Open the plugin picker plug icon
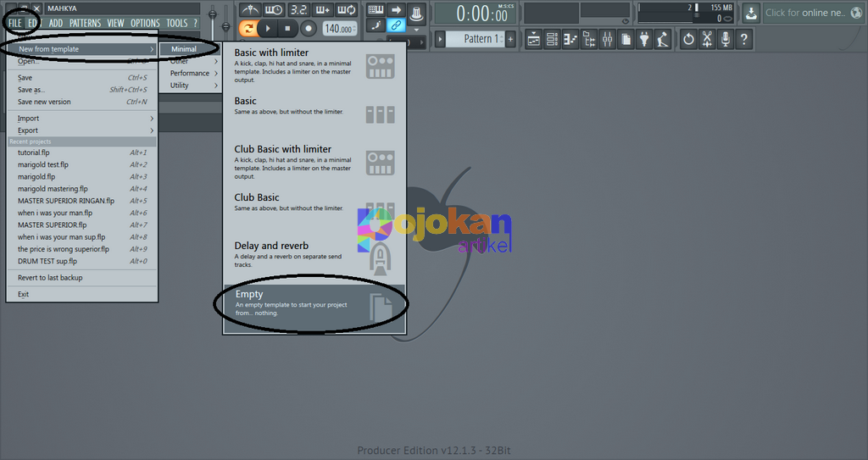 coord(644,39)
